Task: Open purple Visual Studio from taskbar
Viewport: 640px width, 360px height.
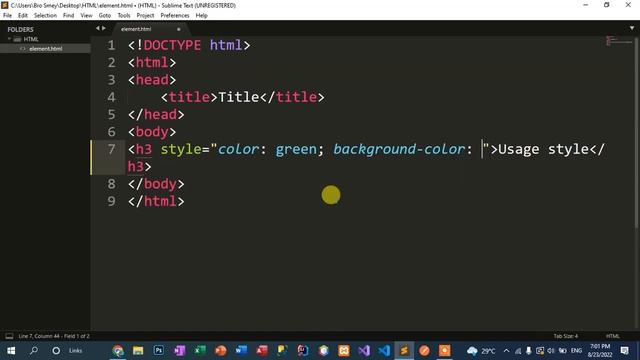Action: [364, 351]
